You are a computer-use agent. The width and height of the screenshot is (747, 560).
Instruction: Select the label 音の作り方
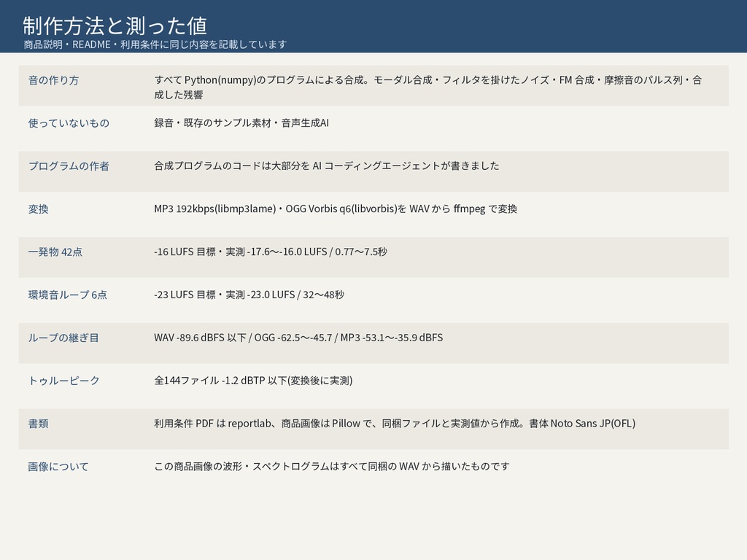(53, 80)
